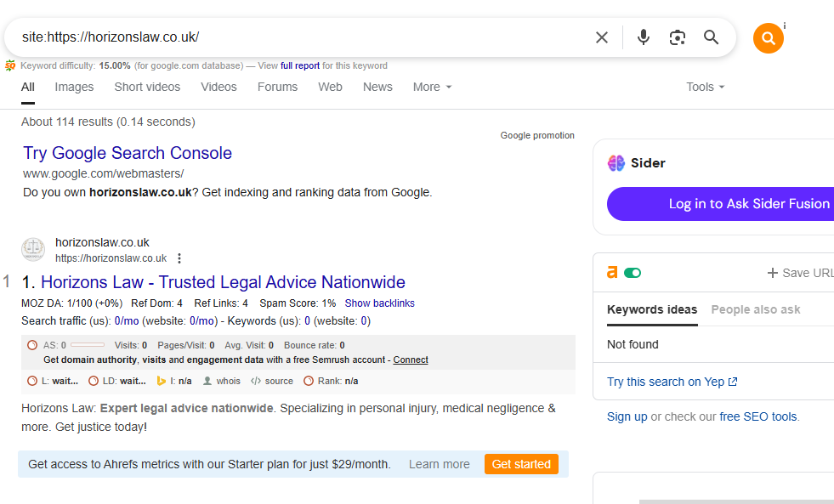
Task: Start voice search with the microphone icon
Action: (644, 37)
